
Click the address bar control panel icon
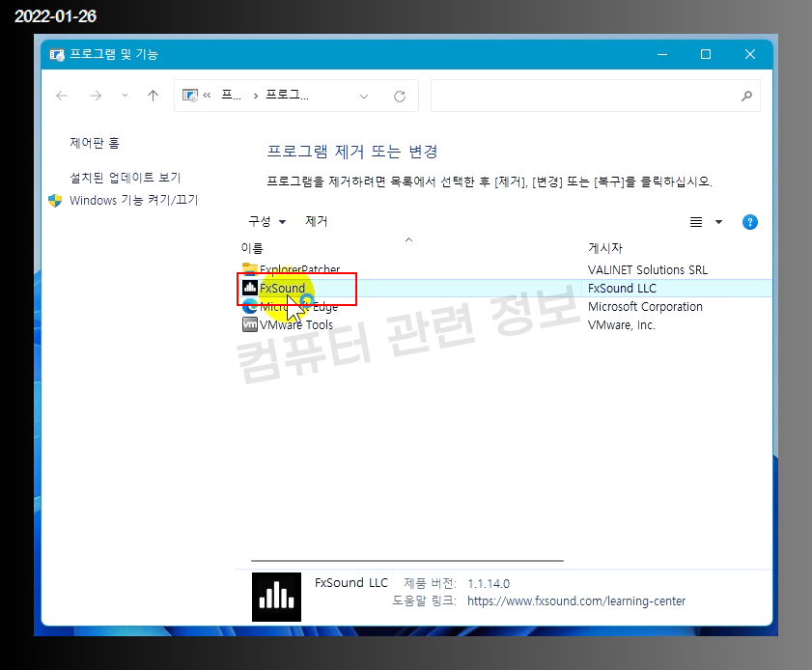[x=190, y=96]
